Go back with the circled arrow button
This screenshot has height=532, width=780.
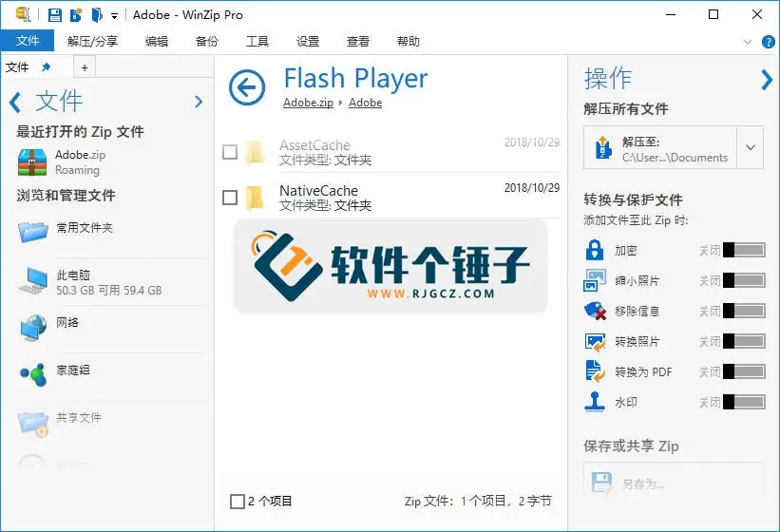click(x=247, y=87)
